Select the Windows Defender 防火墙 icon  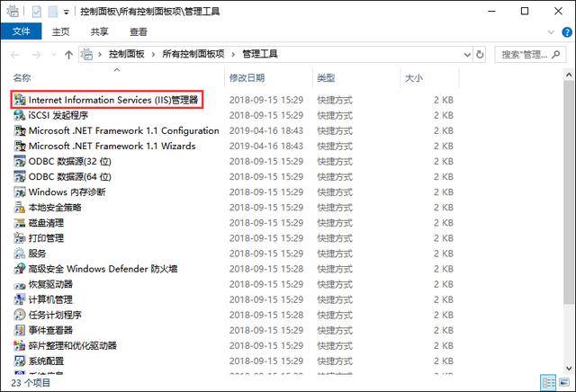tap(20, 269)
